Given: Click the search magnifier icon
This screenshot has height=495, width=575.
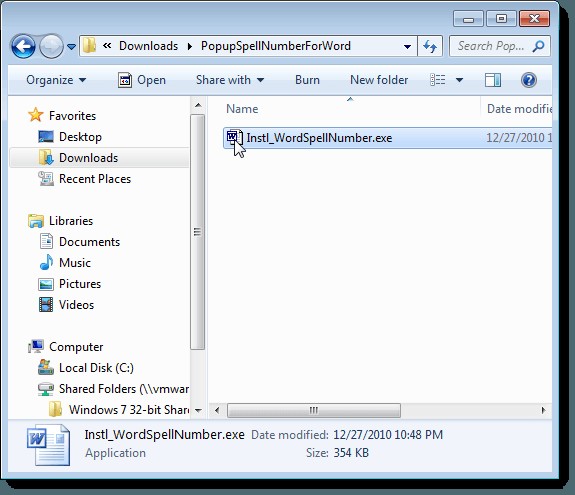Looking at the screenshot, I should [538, 46].
